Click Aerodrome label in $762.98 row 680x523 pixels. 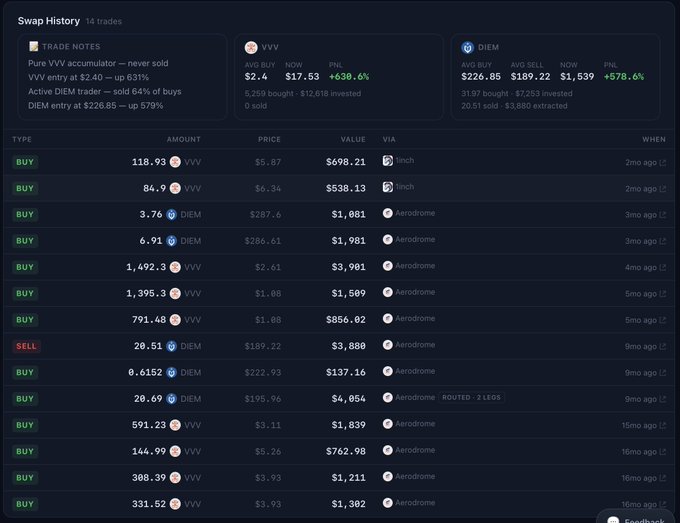pyautogui.click(x=415, y=450)
